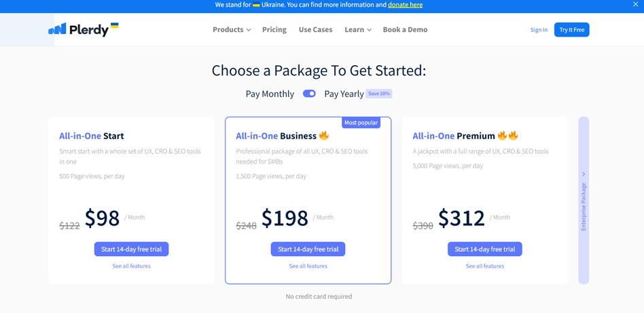
Task: Start 14-day free trial for Business plan
Action: (308, 249)
